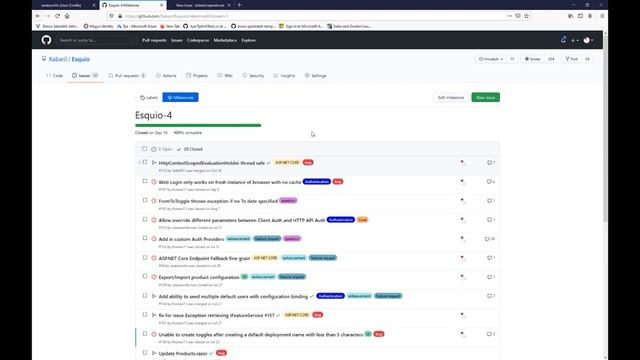Viewport: 640px width, 360px height.
Task: Click the green New issue button
Action: click(x=485, y=98)
